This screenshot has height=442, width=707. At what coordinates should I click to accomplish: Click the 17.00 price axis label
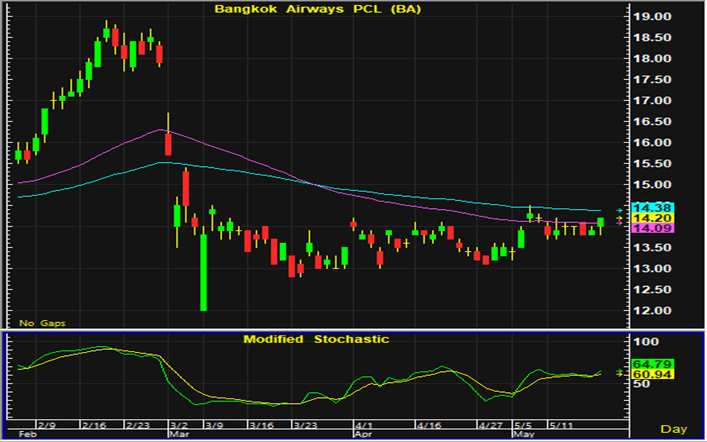tap(652, 101)
